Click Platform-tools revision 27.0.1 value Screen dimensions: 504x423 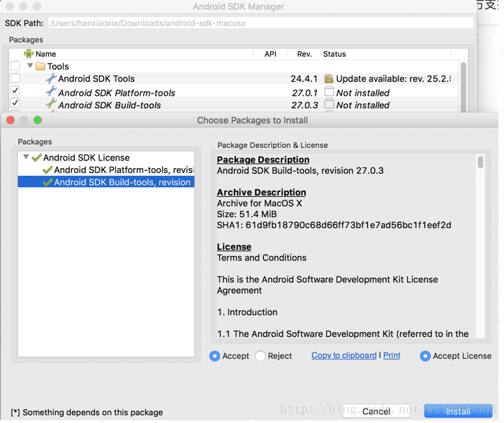(304, 93)
